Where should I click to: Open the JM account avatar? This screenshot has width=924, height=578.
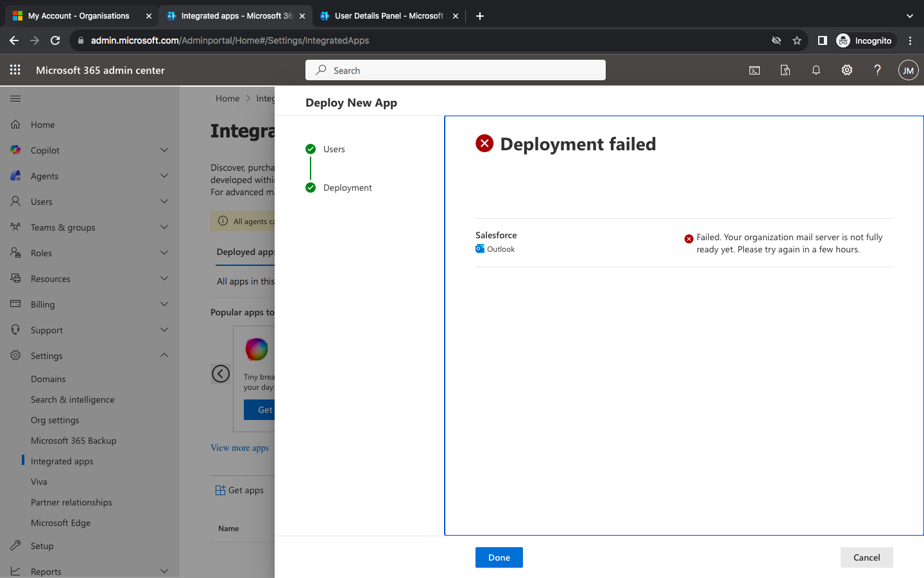tap(908, 70)
